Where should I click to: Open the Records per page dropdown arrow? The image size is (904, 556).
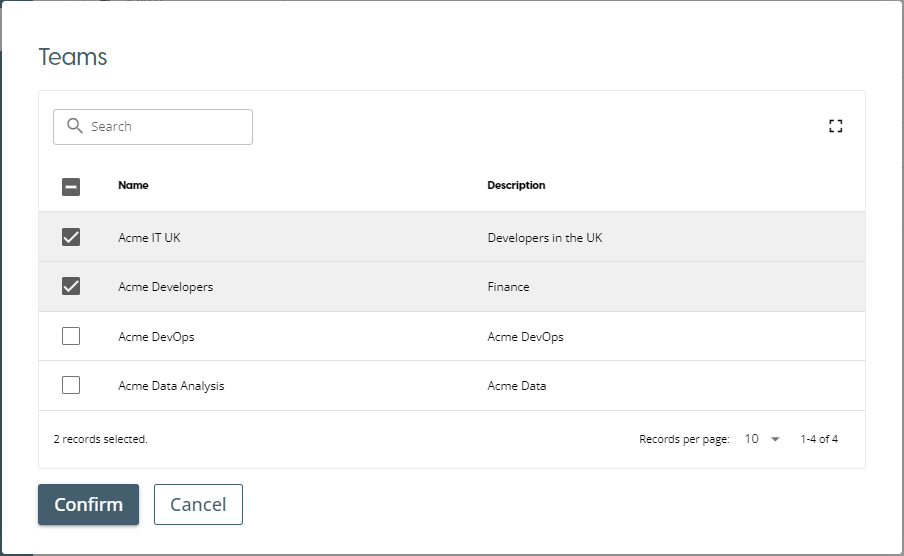pos(775,439)
